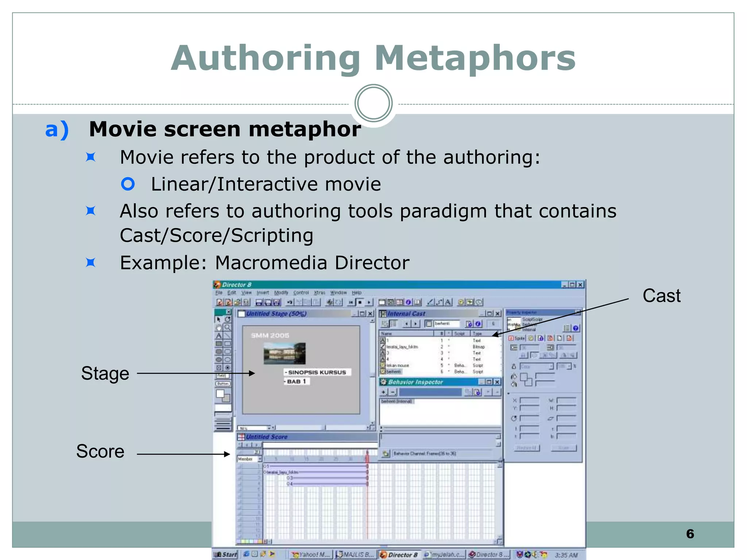The image size is (747, 560).
Task: Go to previous cast member
Action: tap(407, 324)
